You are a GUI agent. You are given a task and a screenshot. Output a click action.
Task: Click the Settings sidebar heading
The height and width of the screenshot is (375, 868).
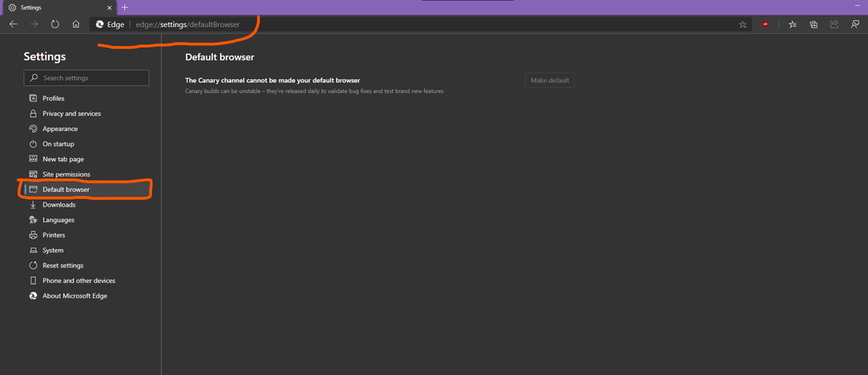(x=45, y=56)
